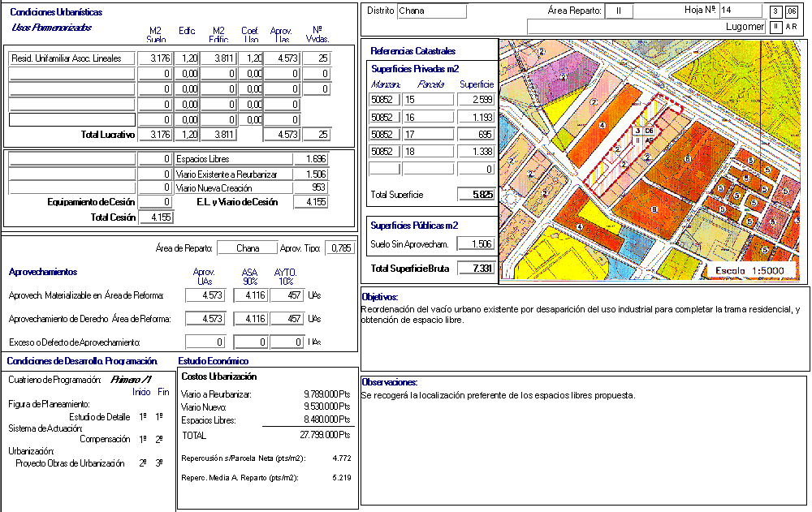Click the Área Reparto box at the top
Screen dimensions: 812x512
[x=618, y=11]
